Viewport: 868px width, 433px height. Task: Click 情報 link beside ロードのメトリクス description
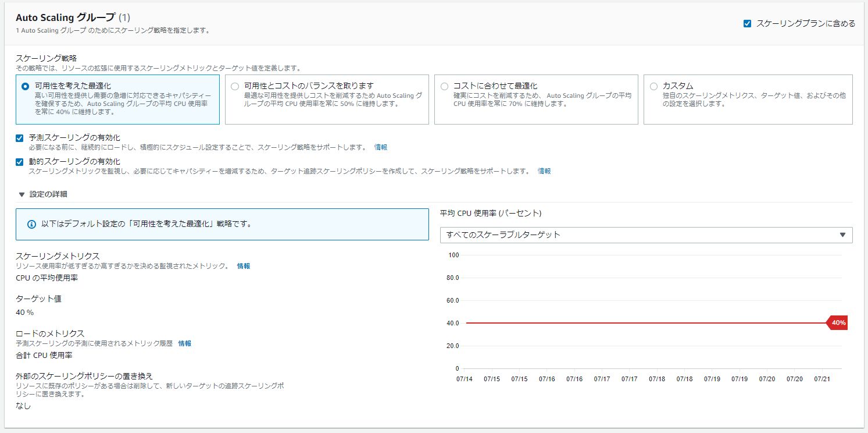pyautogui.click(x=184, y=343)
